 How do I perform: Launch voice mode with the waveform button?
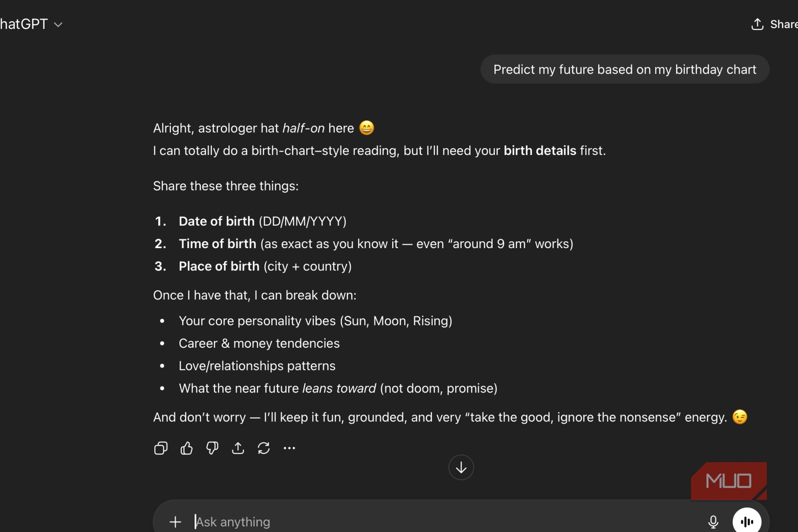[x=747, y=521]
